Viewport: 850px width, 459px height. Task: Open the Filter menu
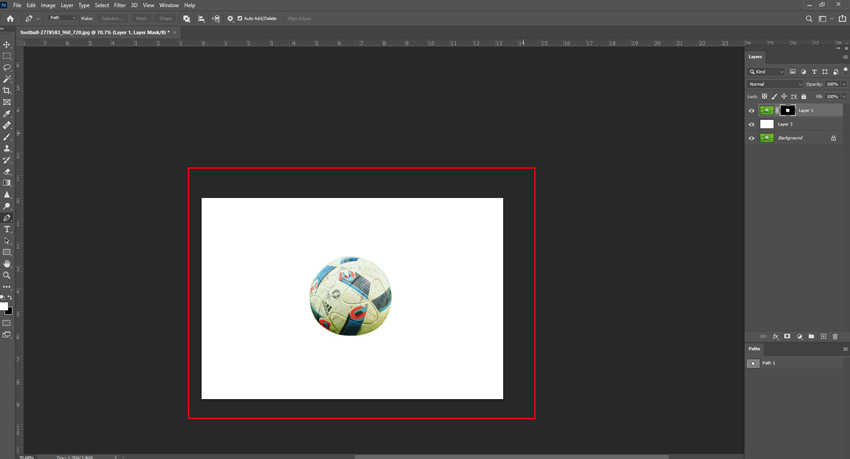120,5
